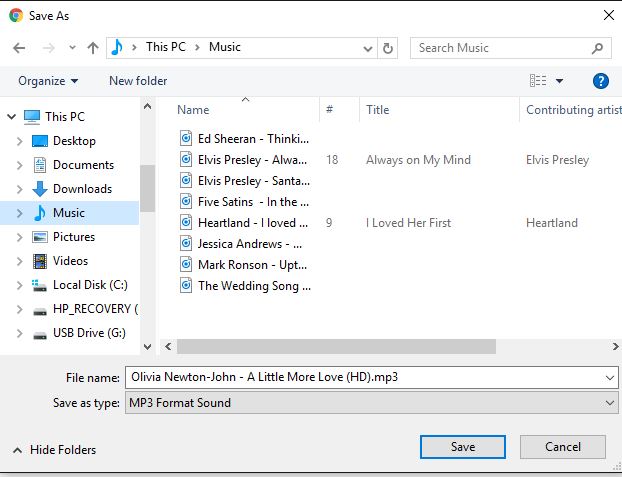Select the Videos filmstrip icon
The width and height of the screenshot is (622, 477).
(40, 261)
